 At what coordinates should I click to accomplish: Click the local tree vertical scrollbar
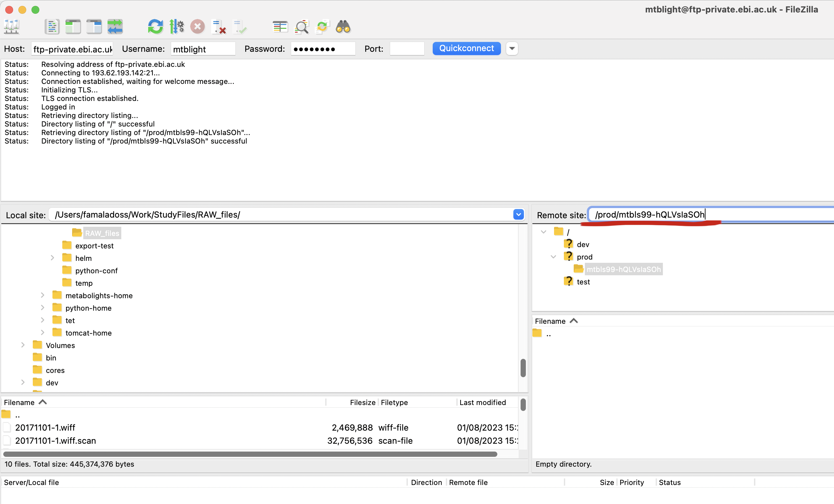tap(523, 368)
